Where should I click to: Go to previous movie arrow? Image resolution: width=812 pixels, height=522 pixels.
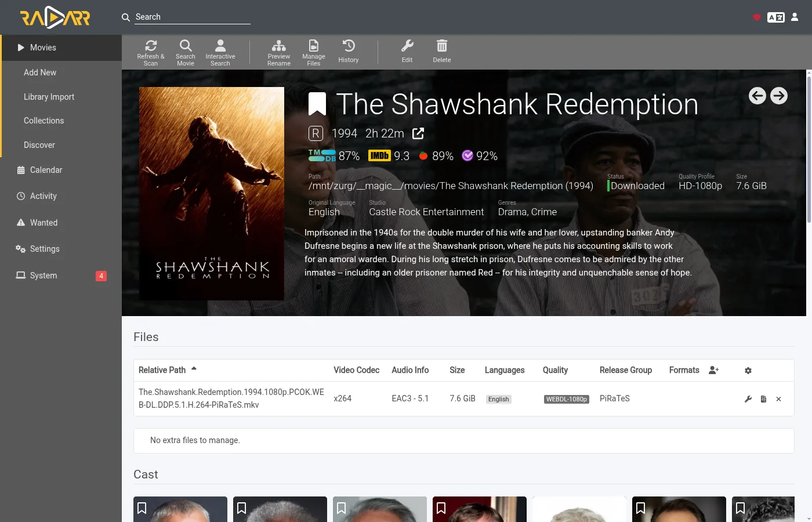tap(757, 96)
